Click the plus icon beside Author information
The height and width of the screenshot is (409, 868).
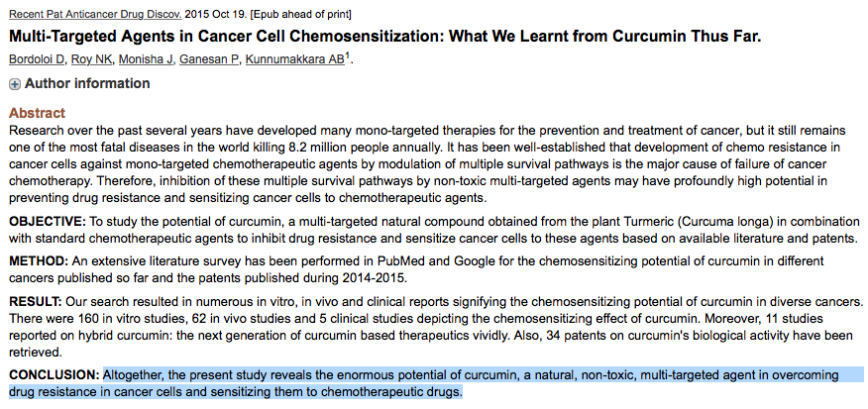click(15, 84)
